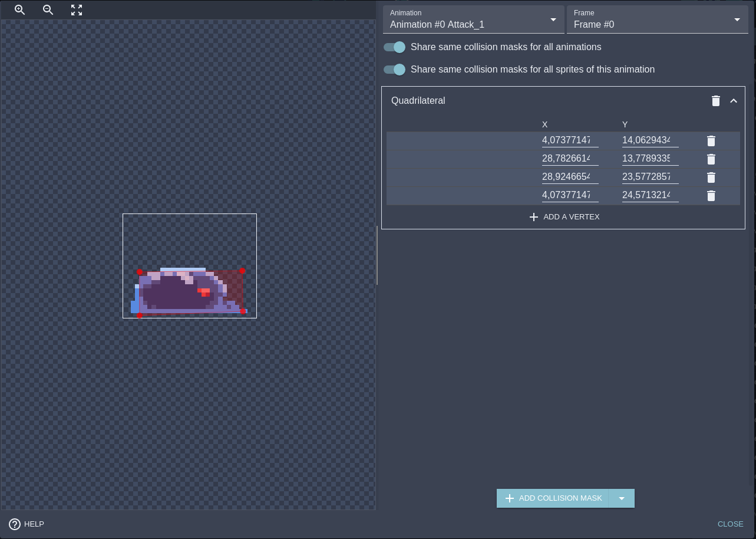Toggle share masks for all sprites of animation
Image resolution: width=756 pixels, height=539 pixels.
pos(394,70)
